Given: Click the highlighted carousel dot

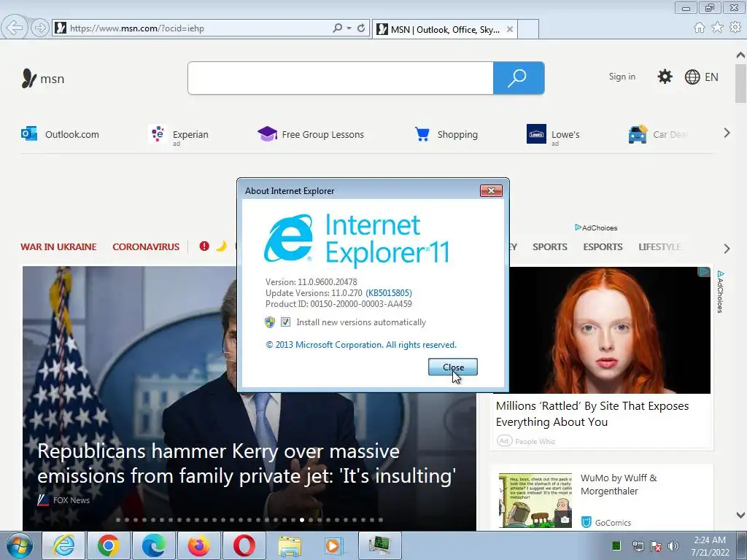Looking at the screenshot, I should pyautogui.click(x=302, y=520).
